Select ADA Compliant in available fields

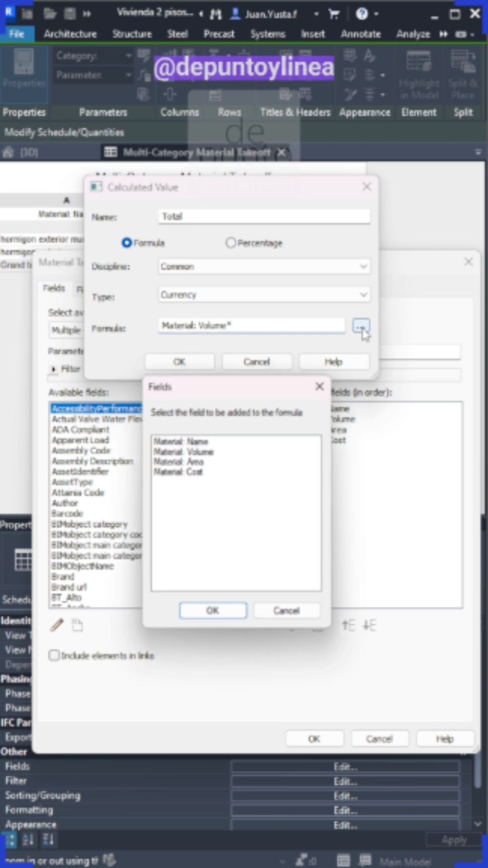click(80, 429)
